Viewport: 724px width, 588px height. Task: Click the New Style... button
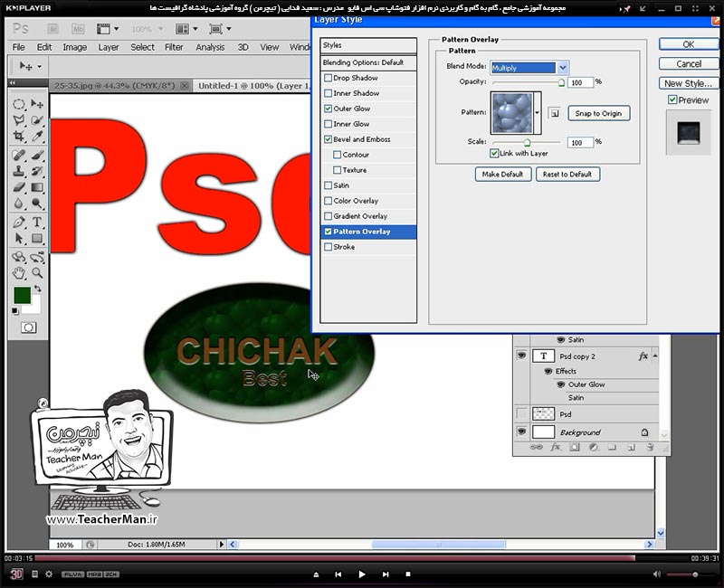point(689,83)
